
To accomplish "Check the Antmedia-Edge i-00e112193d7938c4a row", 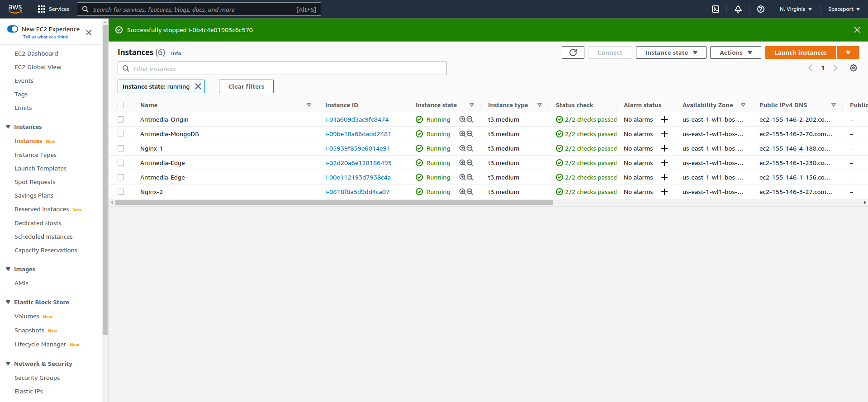I will tap(121, 177).
